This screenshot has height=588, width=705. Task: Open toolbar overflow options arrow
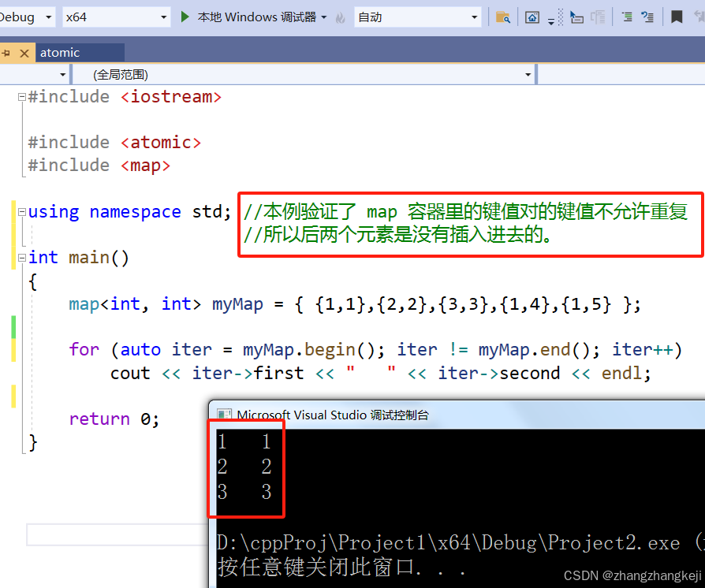(551, 20)
